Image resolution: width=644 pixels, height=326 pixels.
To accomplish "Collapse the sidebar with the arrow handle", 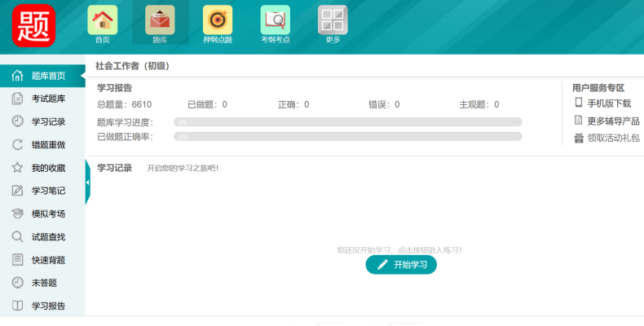I will tap(87, 183).
